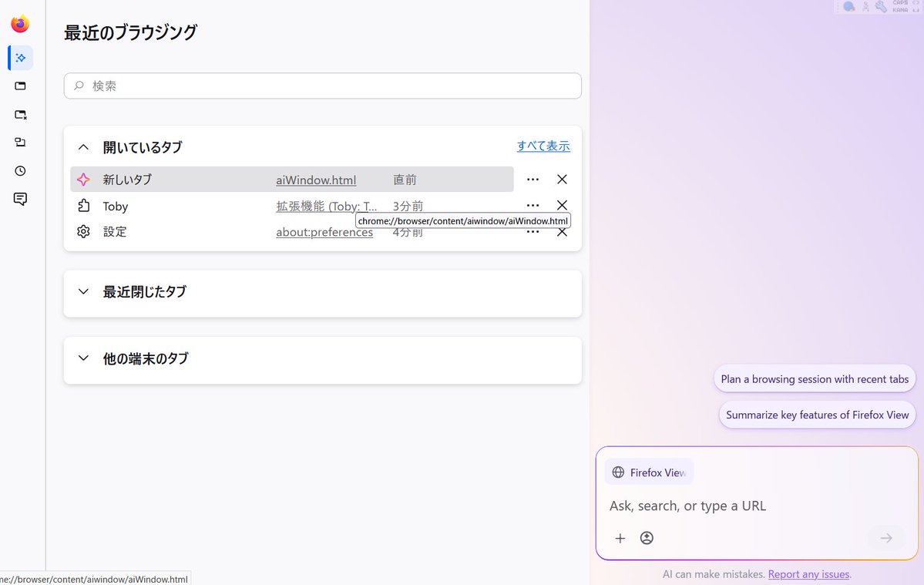Open the more options menu for 新しいタブ

533,179
